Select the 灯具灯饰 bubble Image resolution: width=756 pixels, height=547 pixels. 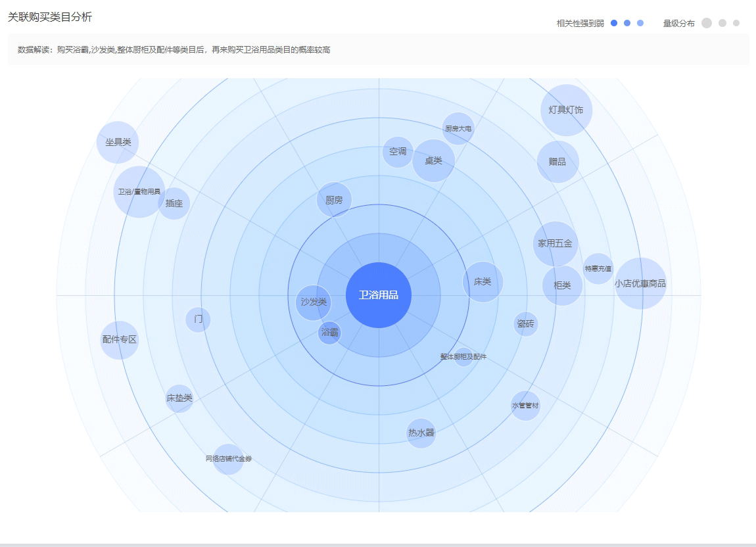(566, 110)
